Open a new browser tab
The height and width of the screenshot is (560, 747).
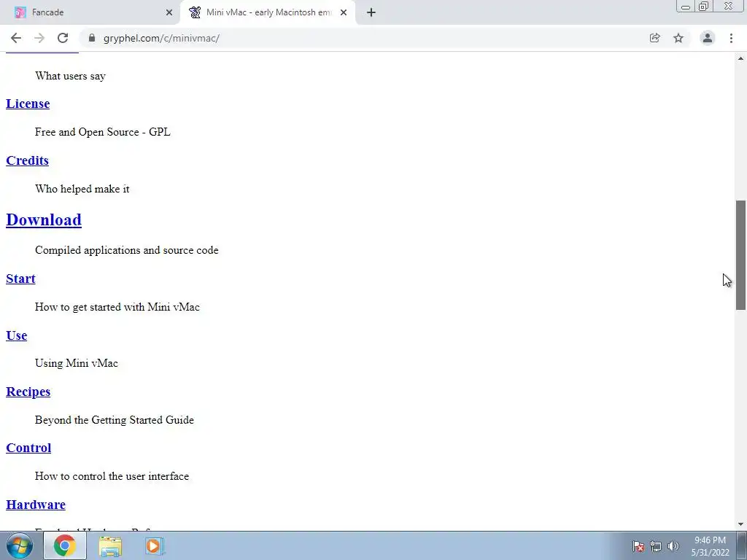coord(371,12)
